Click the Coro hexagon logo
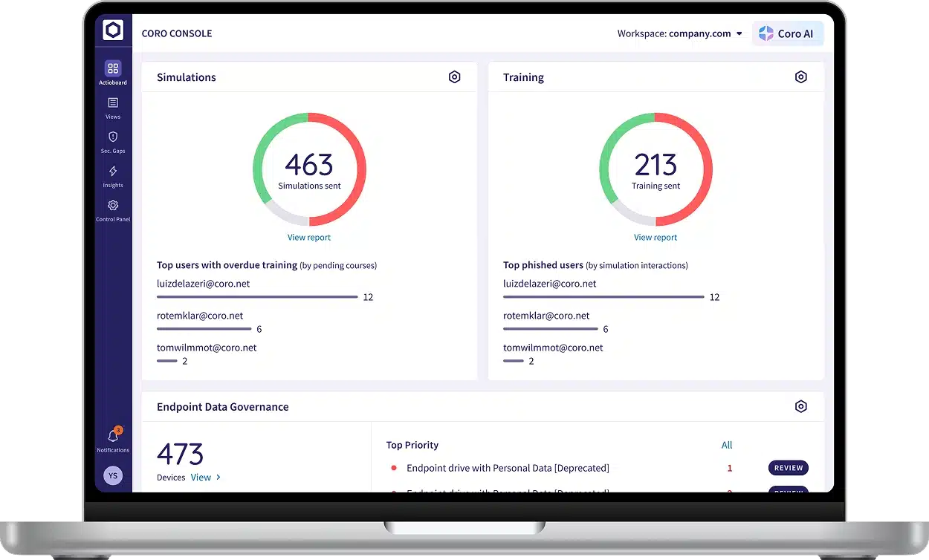The width and height of the screenshot is (929, 560). (113, 30)
